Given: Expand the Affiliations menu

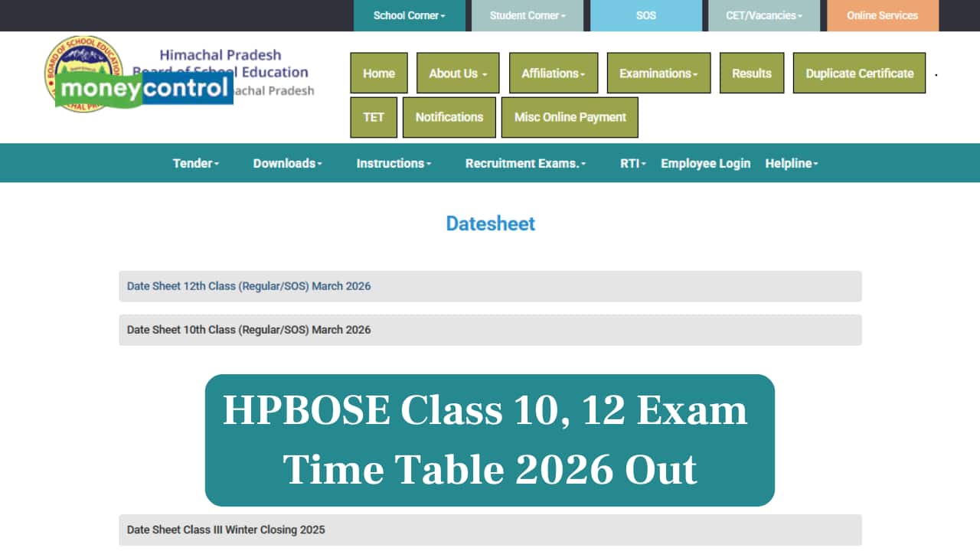Looking at the screenshot, I should (x=554, y=73).
